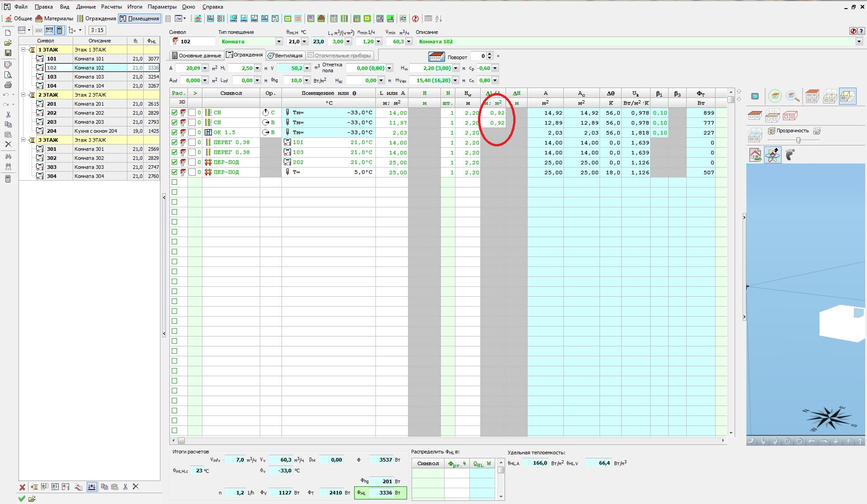Click the scissors cut icon below room list
This screenshot has height=504, width=867.
click(x=125, y=487)
